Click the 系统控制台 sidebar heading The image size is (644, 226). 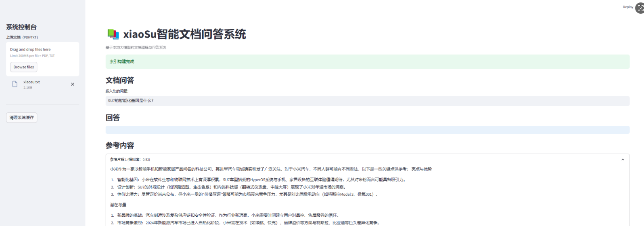[x=21, y=27]
